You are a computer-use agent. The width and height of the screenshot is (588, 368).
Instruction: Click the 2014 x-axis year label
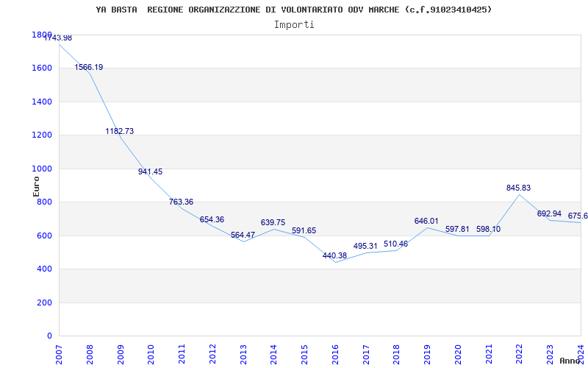coord(274,354)
